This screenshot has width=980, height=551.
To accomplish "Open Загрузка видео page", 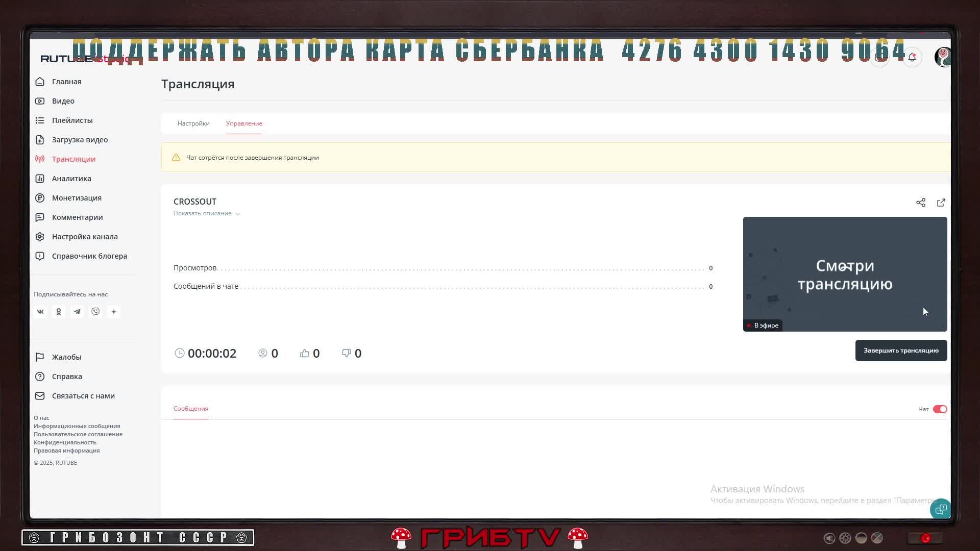I will coord(80,140).
